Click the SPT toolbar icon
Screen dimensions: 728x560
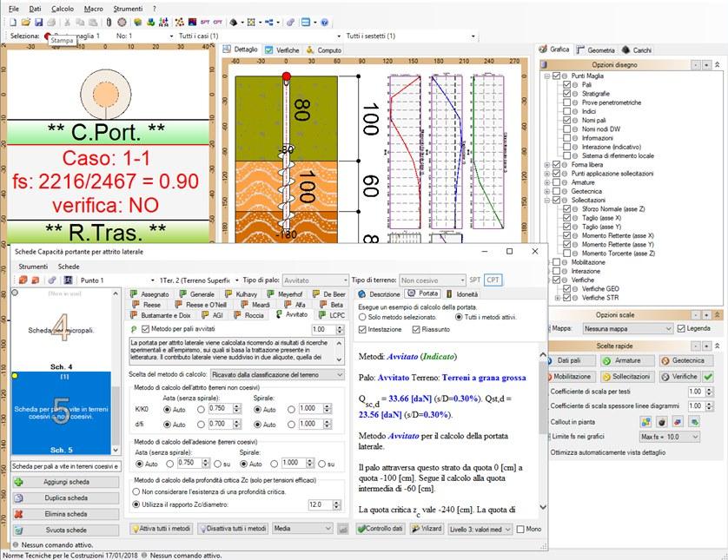205,21
